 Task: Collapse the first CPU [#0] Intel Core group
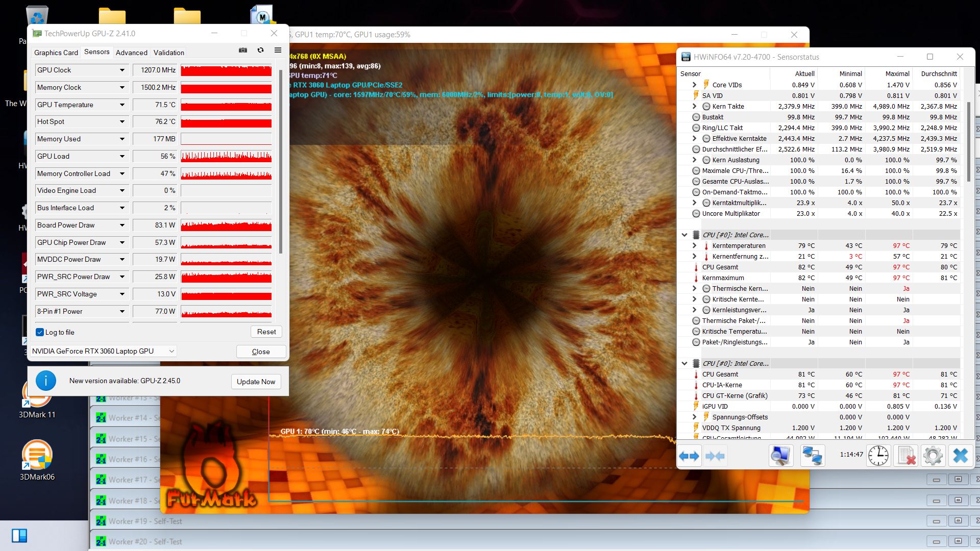[x=684, y=235]
